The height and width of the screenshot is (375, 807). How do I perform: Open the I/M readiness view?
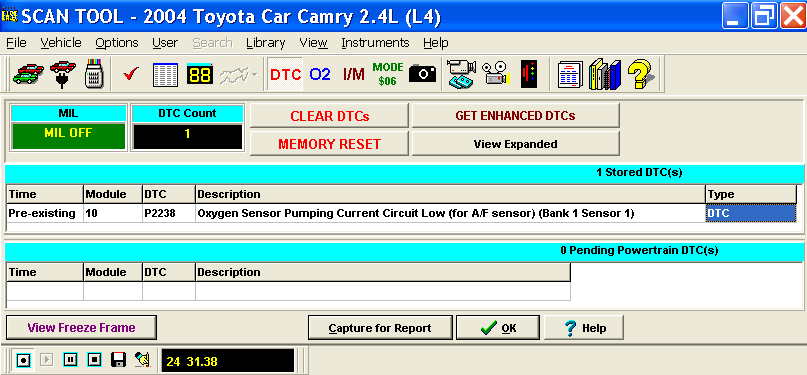354,75
